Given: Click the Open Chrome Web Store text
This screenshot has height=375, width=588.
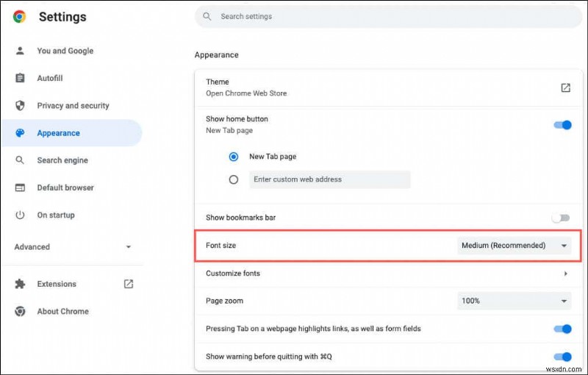Looking at the screenshot, I should pyautogui.click(x=246, y=93).
